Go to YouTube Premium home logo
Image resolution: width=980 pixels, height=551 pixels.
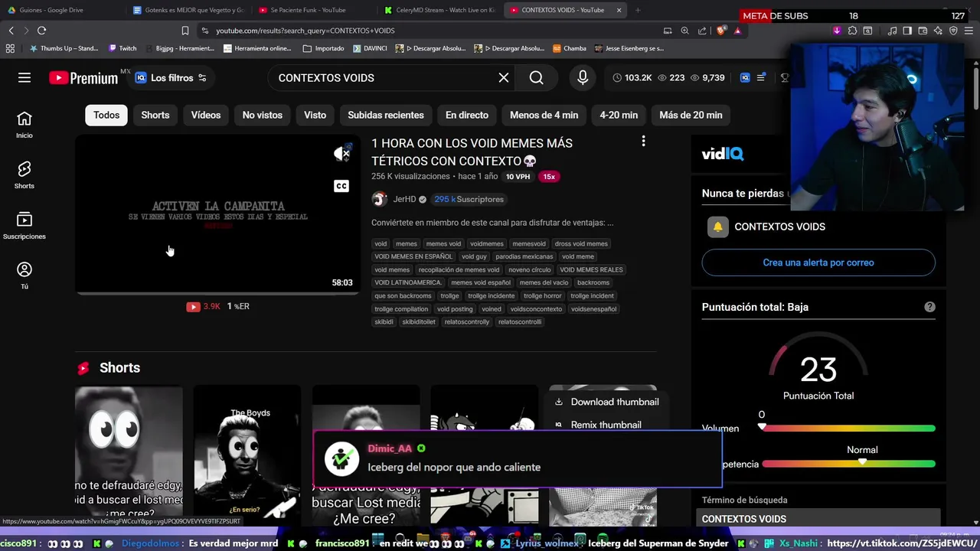83,77
